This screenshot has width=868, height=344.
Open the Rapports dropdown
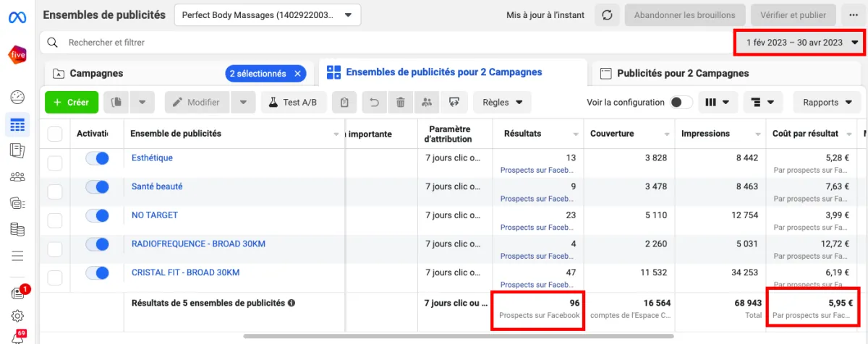pos(827,103)
